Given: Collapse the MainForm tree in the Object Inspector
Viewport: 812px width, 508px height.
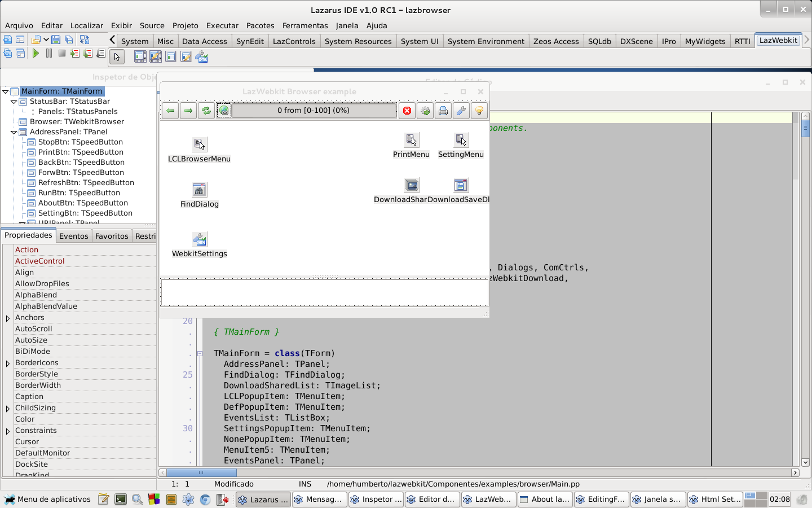Looking at the screenshot, I should (5, 90).
